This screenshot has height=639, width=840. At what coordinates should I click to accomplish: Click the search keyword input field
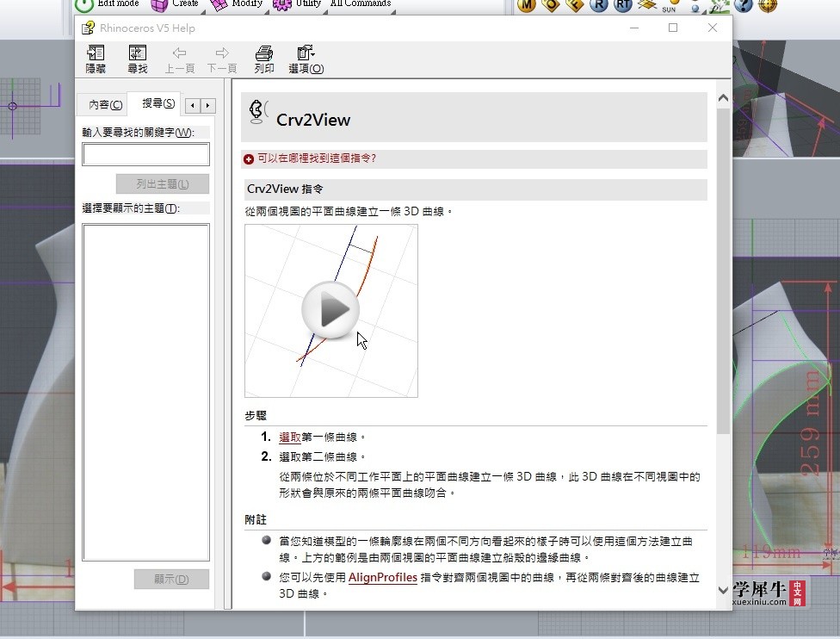(x=145, y=154)
